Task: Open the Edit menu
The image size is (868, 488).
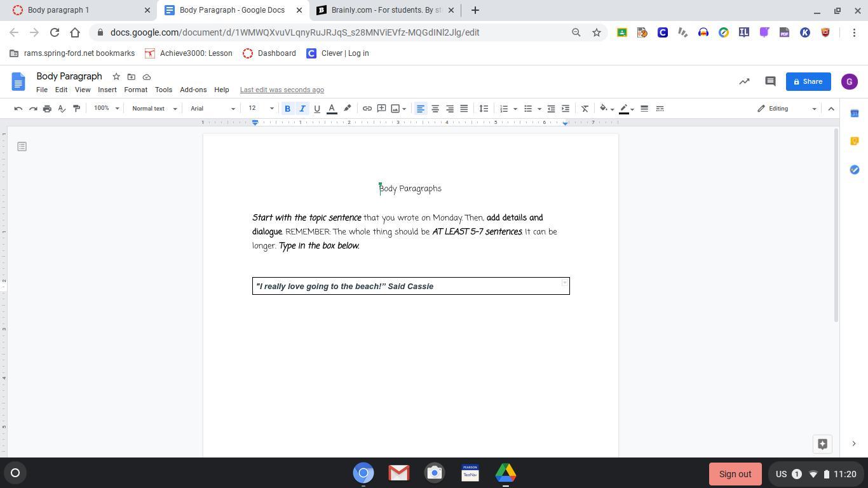Action: 61,90
